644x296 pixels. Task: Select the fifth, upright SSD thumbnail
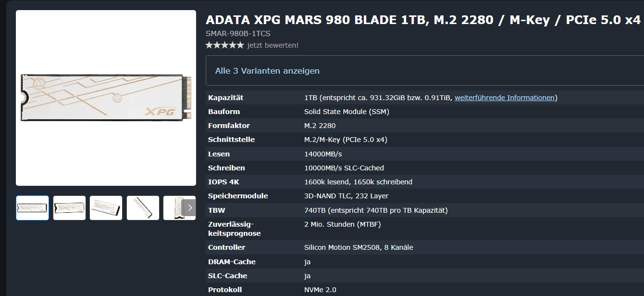click(173, 208)
